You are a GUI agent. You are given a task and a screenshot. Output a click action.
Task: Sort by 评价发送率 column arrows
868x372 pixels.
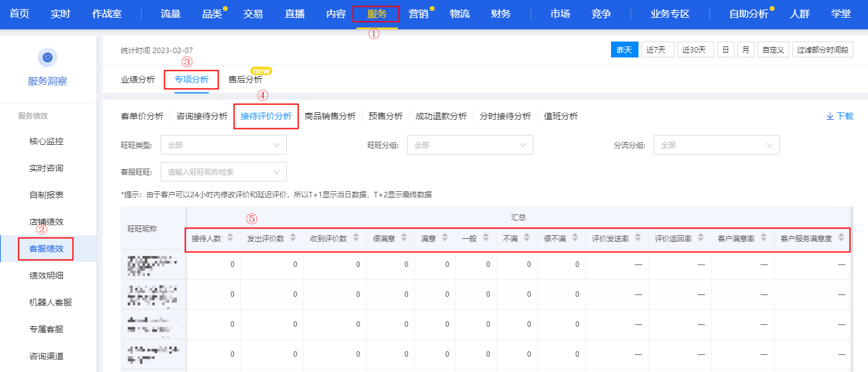point(638,238)
